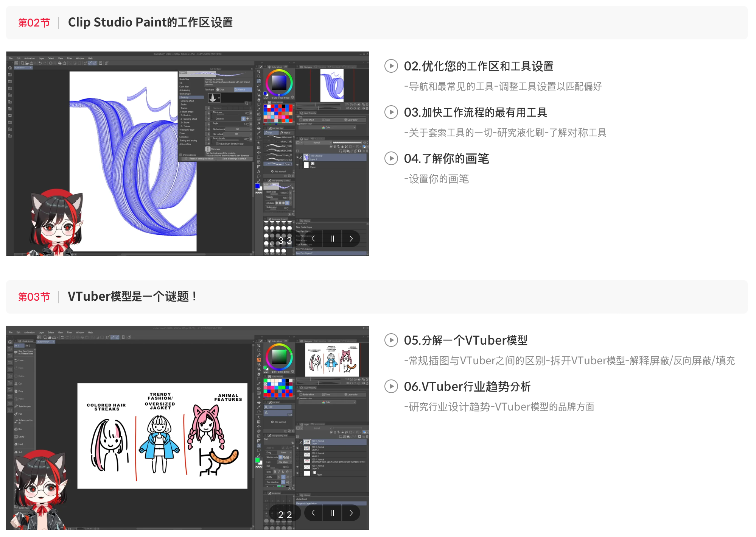
Task: Open Animation menu in the upper Clip Studio screenshot
Action: point(30,58)
